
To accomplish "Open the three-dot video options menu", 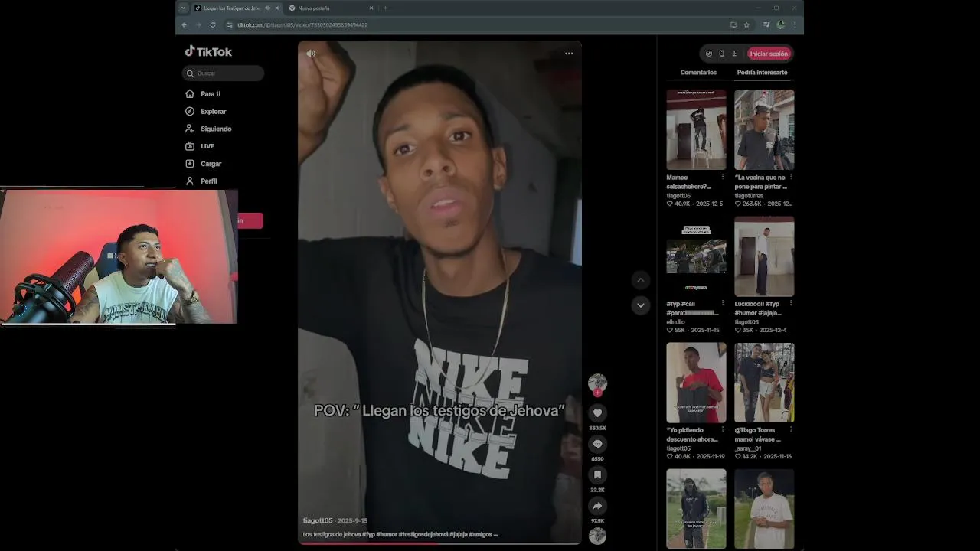I will pos(569,54).
